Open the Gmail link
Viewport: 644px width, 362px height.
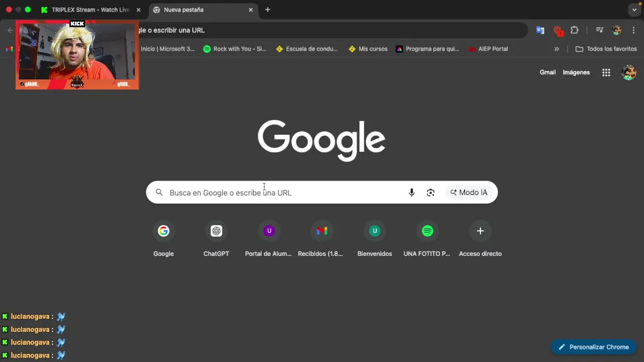pyautogui.click(x=547, y=72)
